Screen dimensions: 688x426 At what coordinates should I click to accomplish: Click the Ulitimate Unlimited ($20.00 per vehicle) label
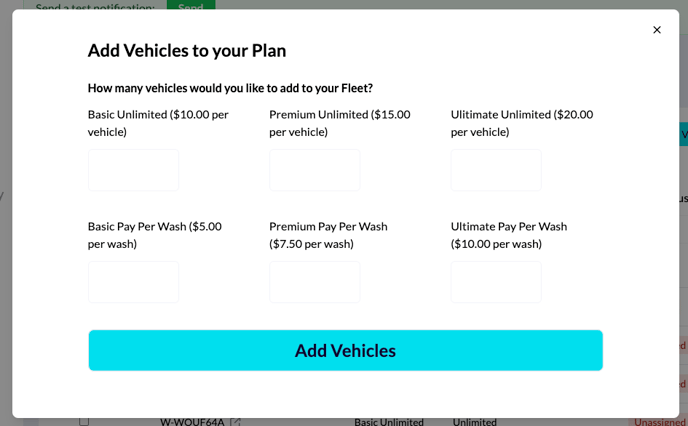click(x=522, y=123)
